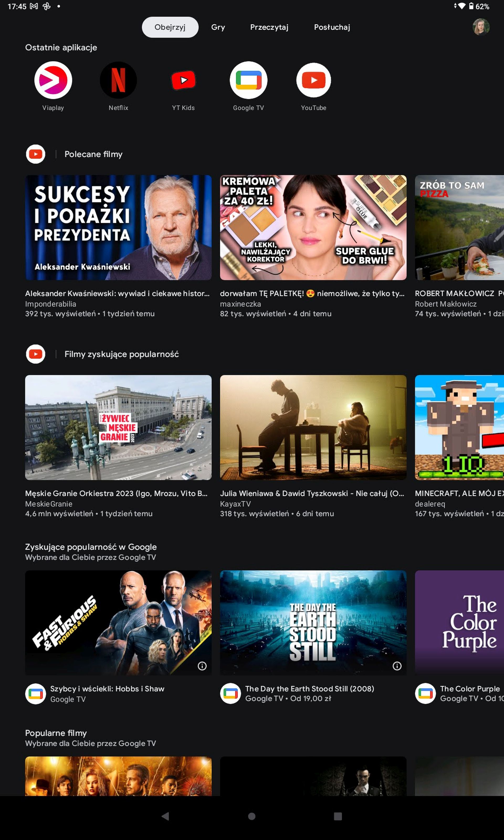Screen dimensions: 504x840
Task: Tap Popularne filmy heading
Action: tap(56, 733)
